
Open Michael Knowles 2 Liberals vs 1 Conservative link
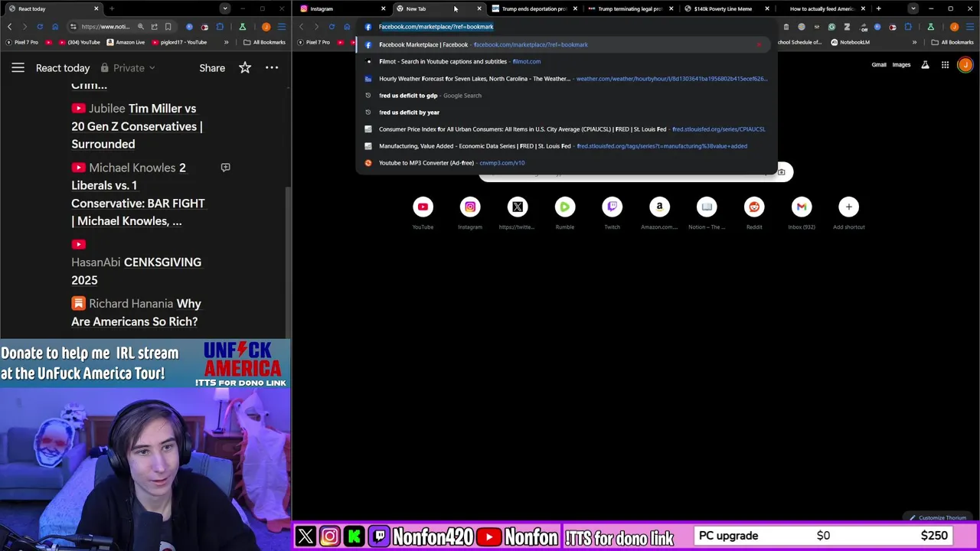click(x=138, y=194)
